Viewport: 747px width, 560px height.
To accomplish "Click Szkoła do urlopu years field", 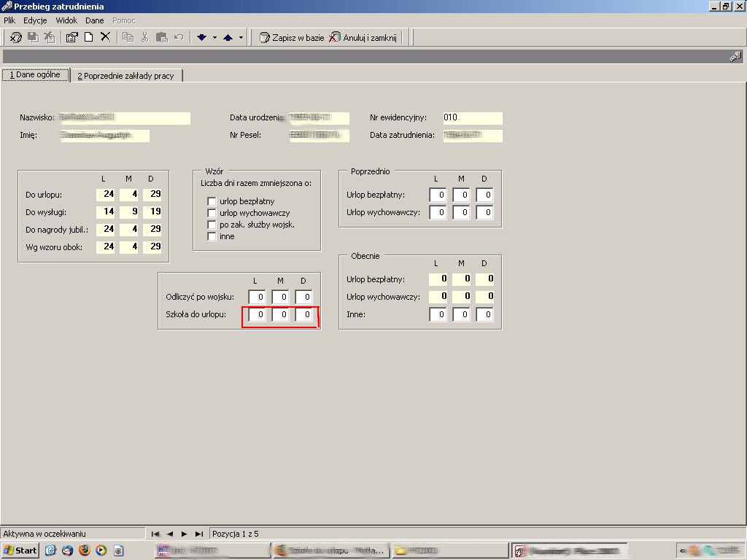I will (x=258, y=314).
